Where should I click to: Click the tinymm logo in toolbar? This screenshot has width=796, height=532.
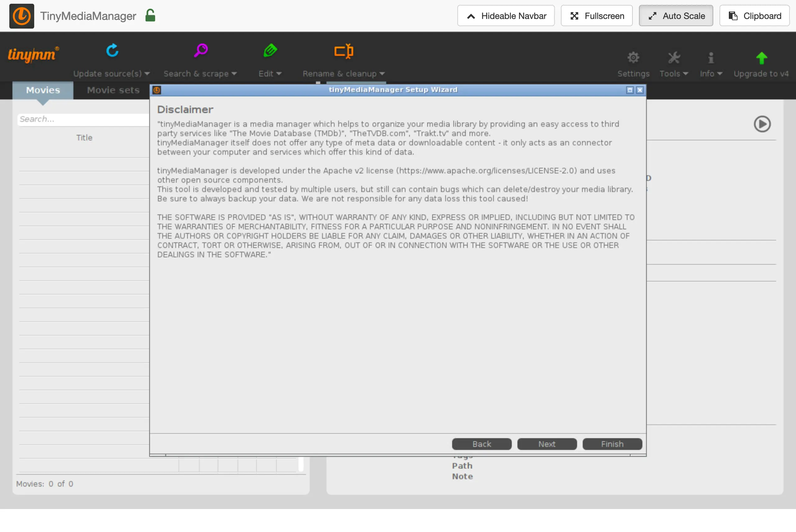[x=33, y=54]
